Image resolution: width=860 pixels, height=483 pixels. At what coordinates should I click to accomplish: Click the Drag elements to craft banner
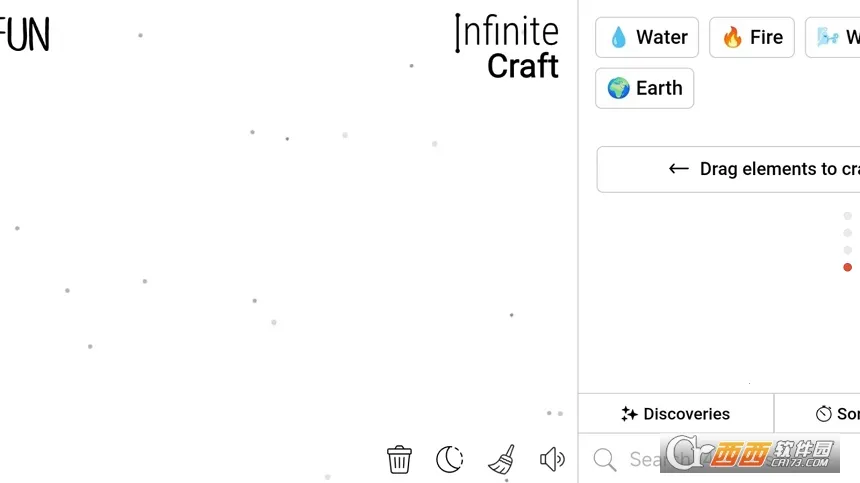click(x=730, y=169)
